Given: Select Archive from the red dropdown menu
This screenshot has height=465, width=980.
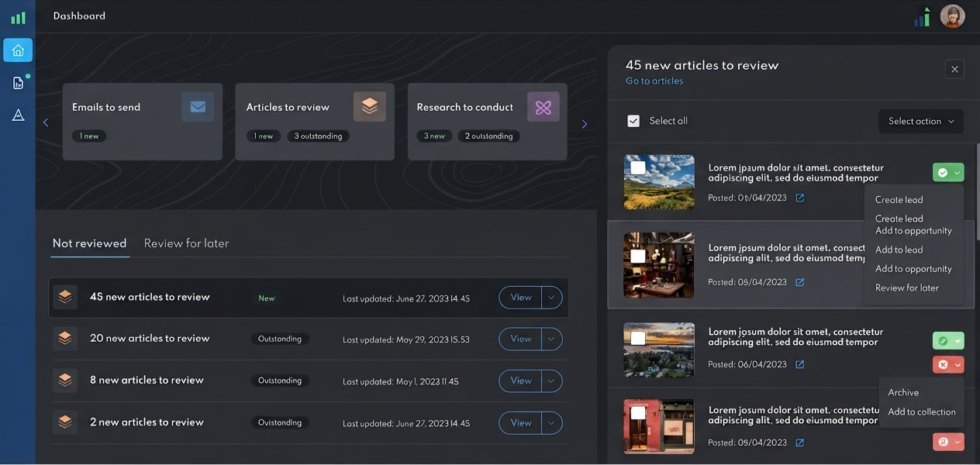Looking at the screenshot, I should (x=903, y=392).
